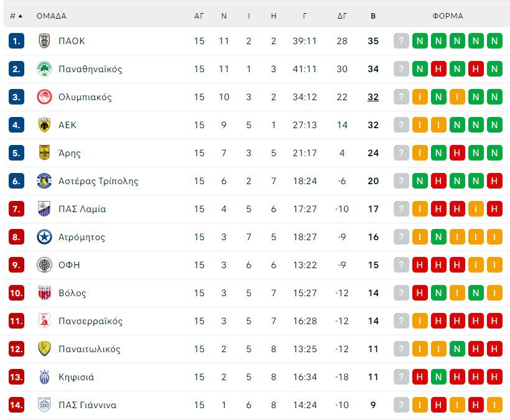Sort table by the # rank column
This screenshot has width=510, height=420.
16,16
